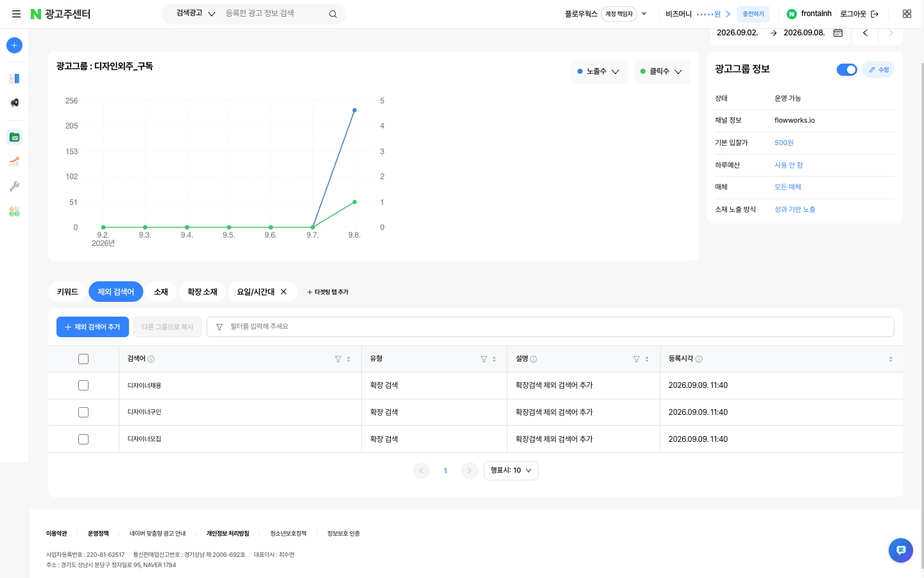Click the filter icon in 검색어 column

point(338,359)
